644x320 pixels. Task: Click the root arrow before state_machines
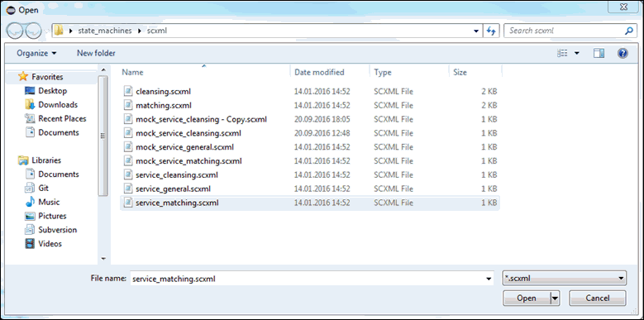[x=70, y=31]
